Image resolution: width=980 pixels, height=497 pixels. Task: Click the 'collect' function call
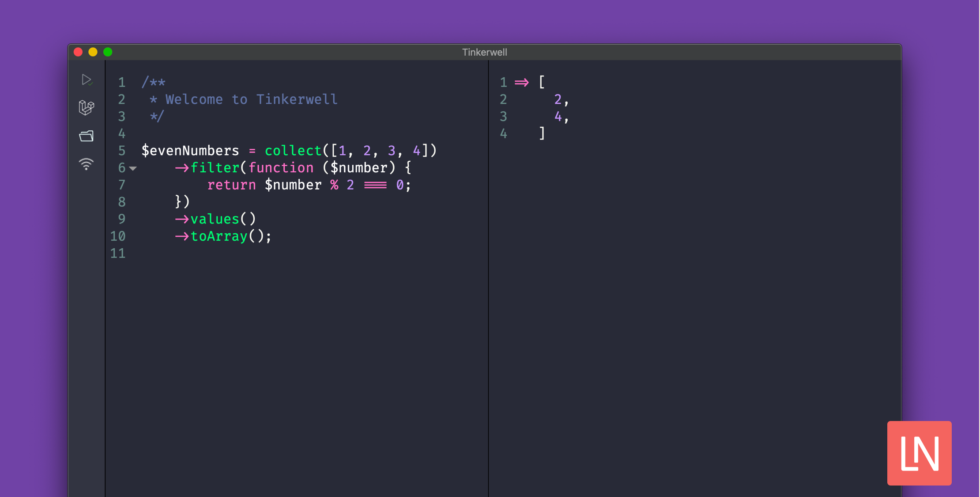pyautogui.click(x=293, y=151)
